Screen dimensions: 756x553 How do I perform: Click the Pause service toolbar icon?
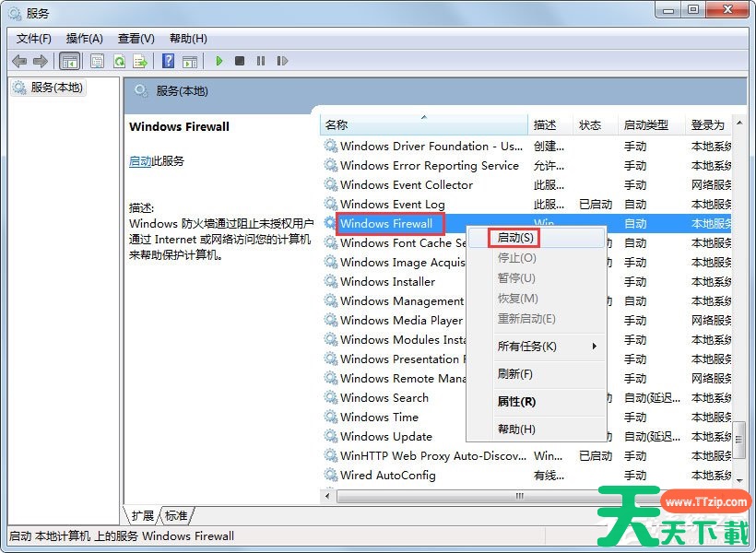point(261,61)
